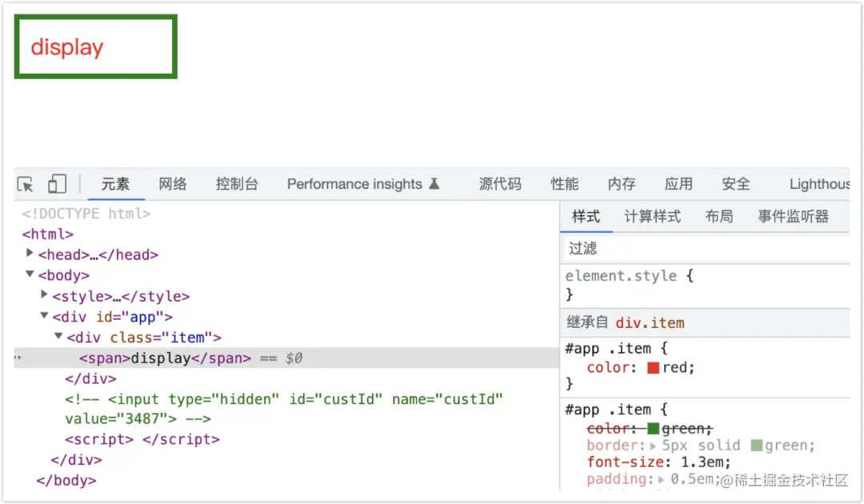Click the element.style rule block
The image size is (864, 504).
coord(706,286)
